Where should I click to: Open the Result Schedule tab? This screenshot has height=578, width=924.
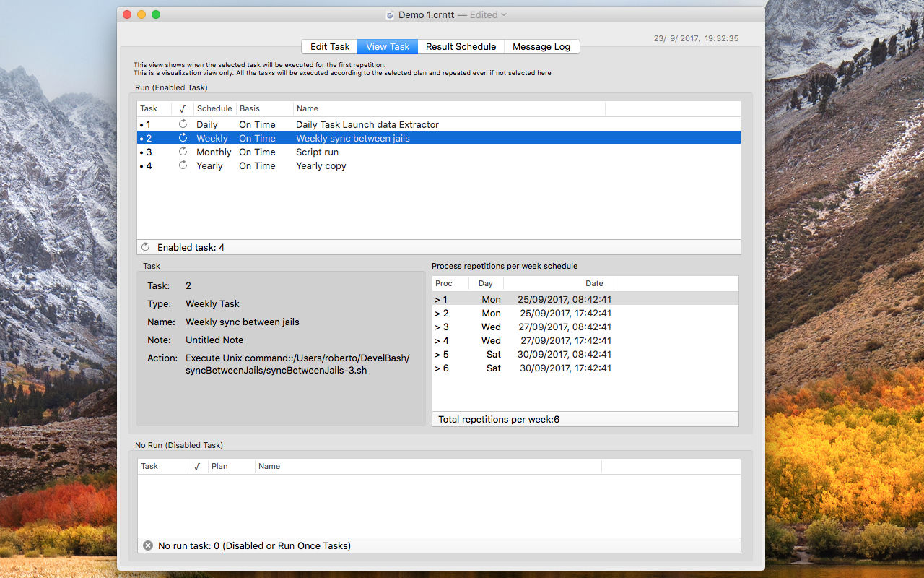(461, 46)
